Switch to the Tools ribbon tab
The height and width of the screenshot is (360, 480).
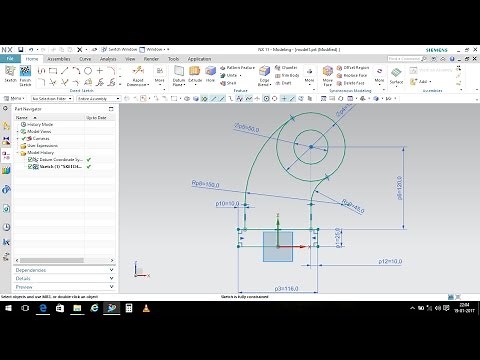coord(173,59)
